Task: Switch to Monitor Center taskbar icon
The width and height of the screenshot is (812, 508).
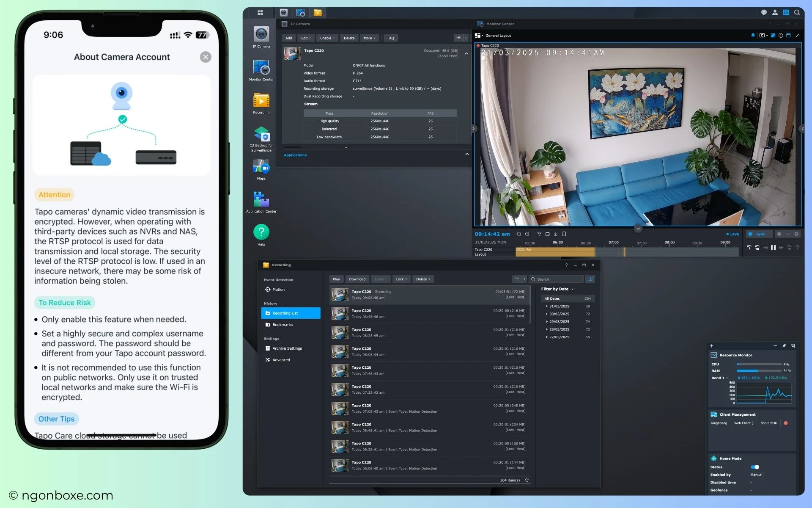Action: (301, 13)
